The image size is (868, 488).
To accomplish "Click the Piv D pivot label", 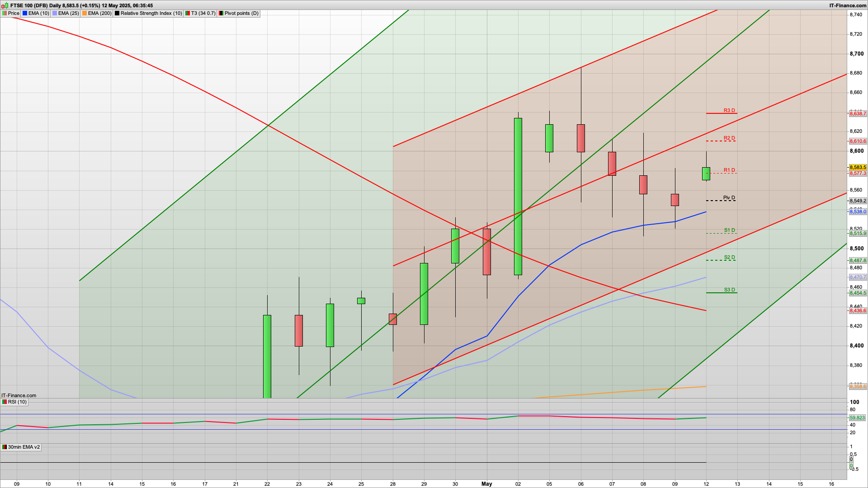I will 729,197.
